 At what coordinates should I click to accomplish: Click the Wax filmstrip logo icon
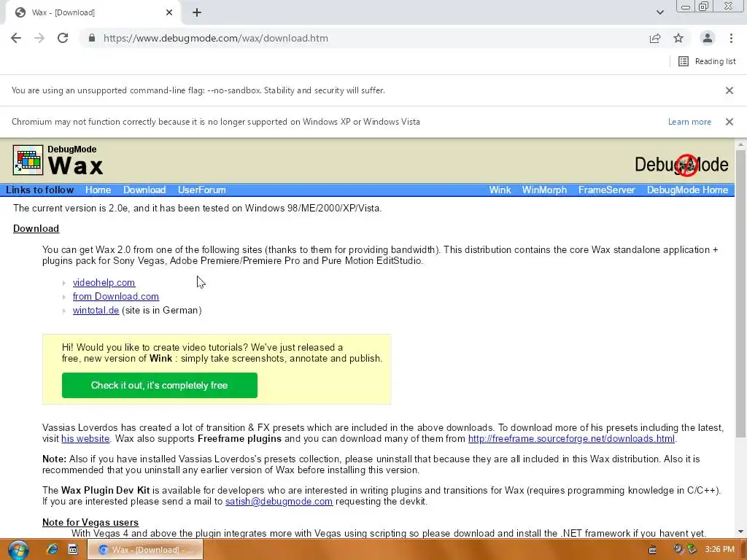point(28,160)
